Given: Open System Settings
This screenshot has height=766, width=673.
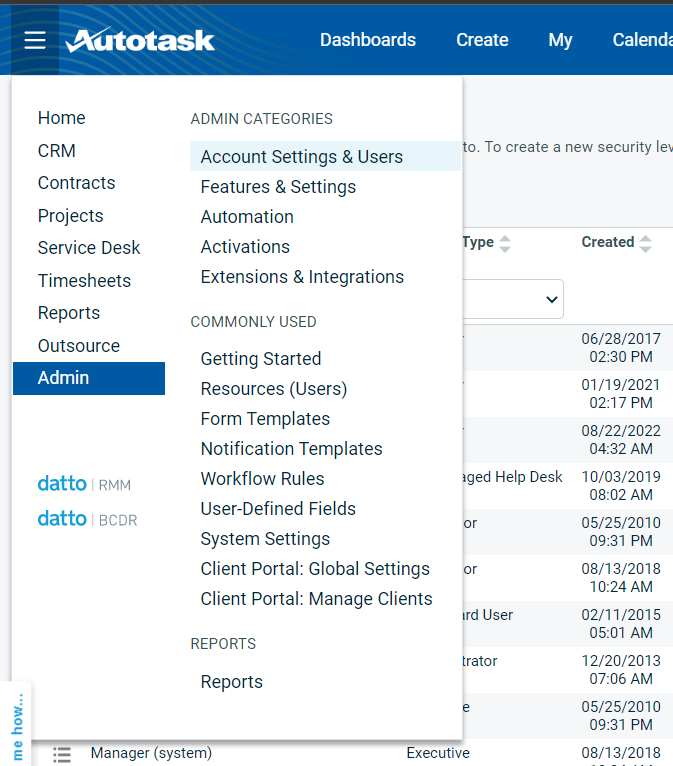Looking at the screenshot, I should point(265,539).
